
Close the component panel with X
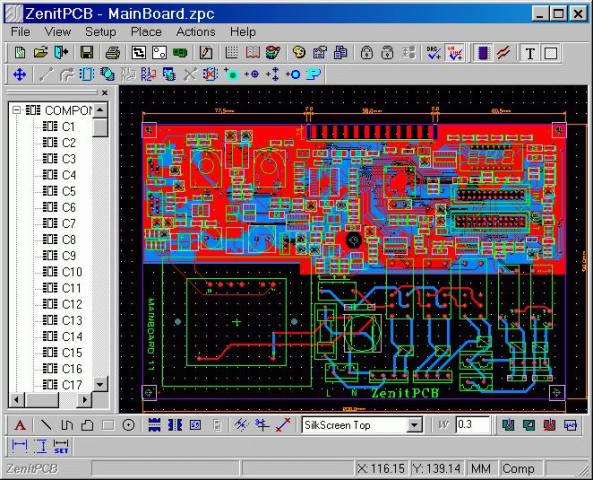105,92
